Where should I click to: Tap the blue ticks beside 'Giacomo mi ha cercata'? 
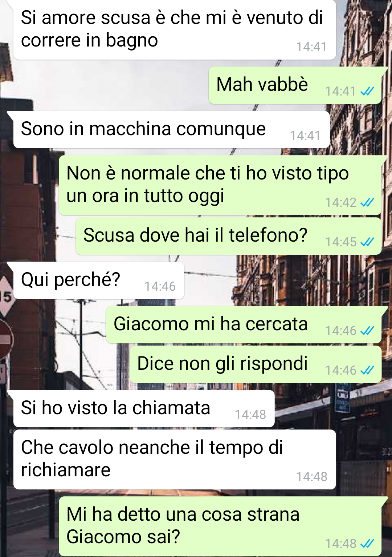coord(367,331)
